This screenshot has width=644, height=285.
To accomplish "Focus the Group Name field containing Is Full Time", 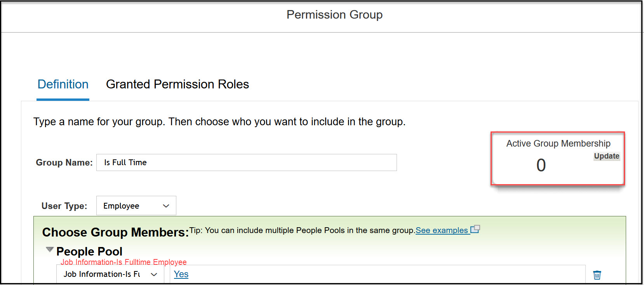I will pos(247,162).
